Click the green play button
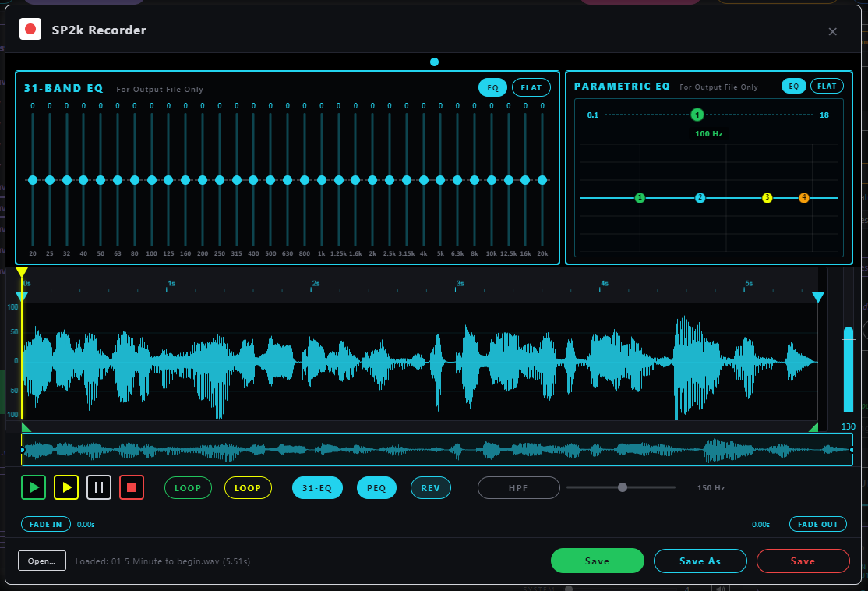The image size is (868, 591). tap(34, 487)
